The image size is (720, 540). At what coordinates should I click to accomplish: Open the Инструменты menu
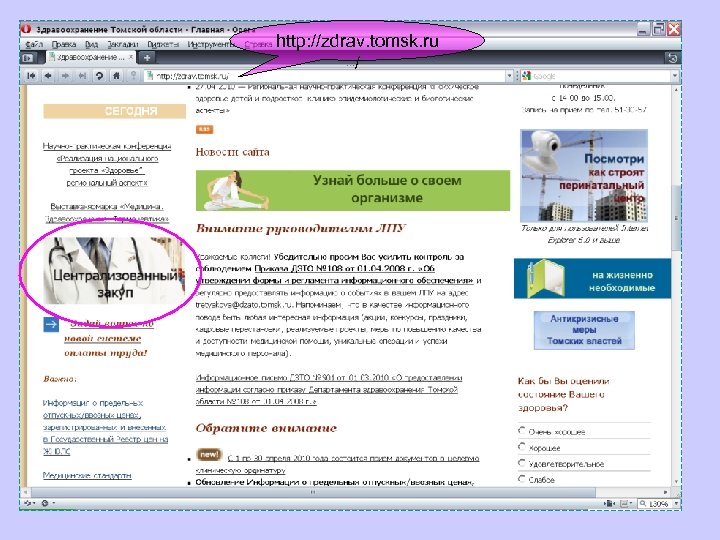(x=210, y=44)
